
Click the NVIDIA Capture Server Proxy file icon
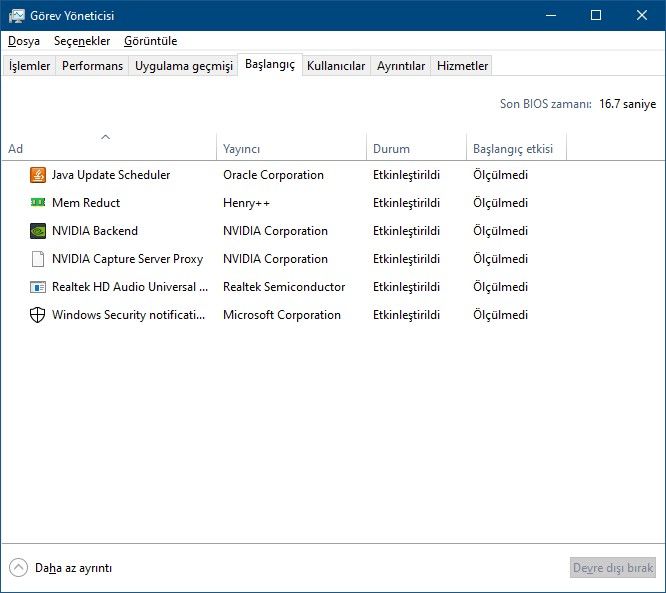[x=38, y=259]
